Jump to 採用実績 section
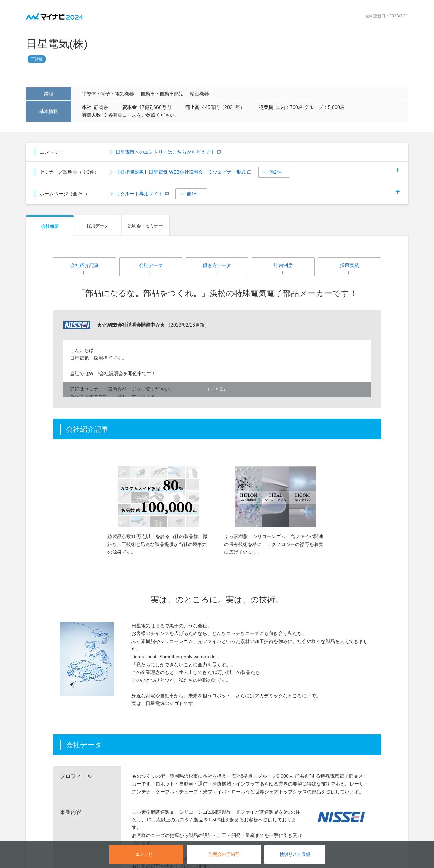This screenshot has height=868, width=434. 349,267
